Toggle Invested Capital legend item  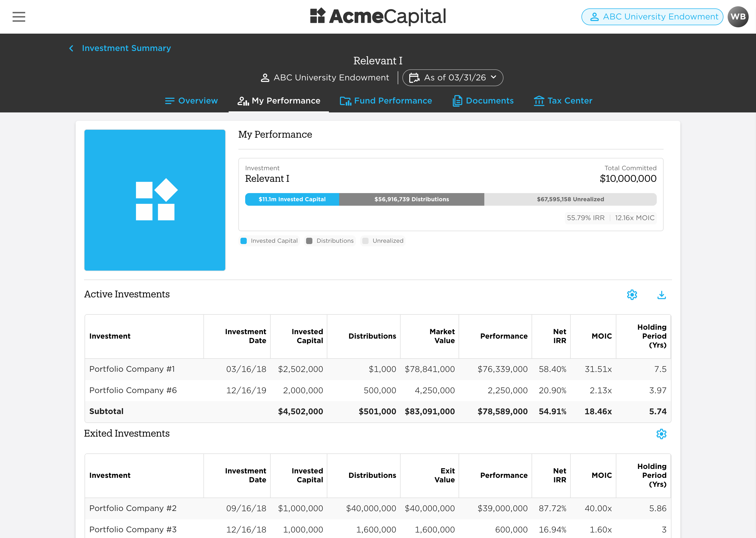click(x=269, y=241)
